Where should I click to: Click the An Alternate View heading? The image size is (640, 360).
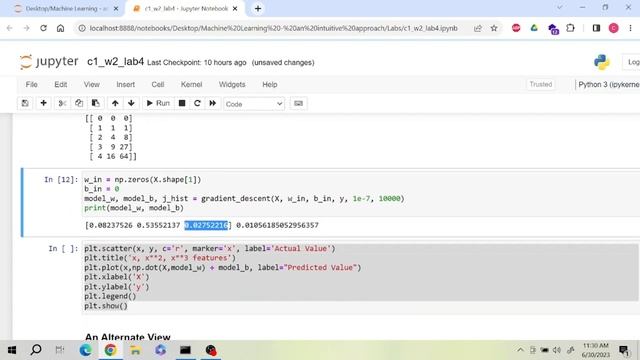[127, 337]
